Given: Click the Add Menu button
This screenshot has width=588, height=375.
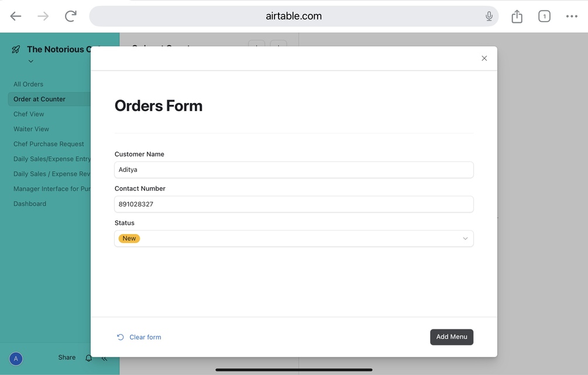Looking at the screenshot, I should coord(451,337).
